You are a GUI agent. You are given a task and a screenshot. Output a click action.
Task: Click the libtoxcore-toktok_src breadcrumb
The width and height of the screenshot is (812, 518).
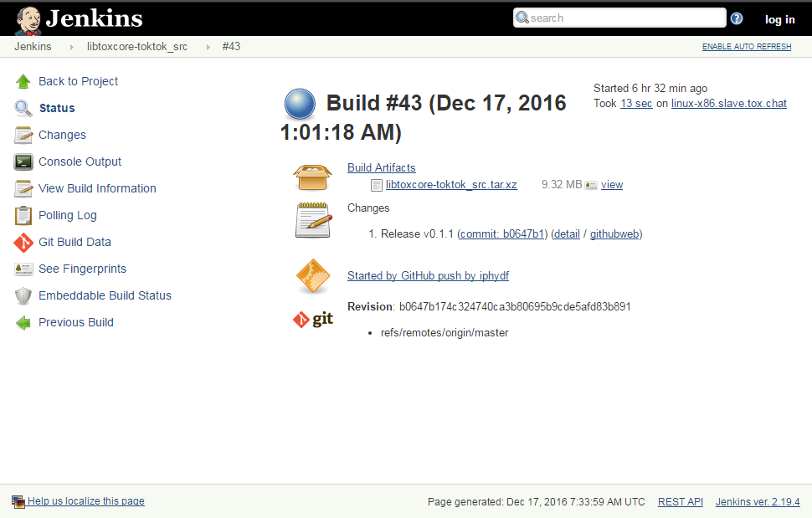pyautogui.click(x=137, y=47)
